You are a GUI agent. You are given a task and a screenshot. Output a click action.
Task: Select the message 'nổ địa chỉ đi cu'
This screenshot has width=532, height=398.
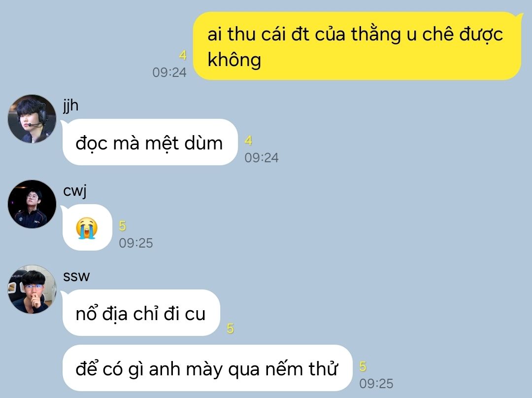pyautogui.click(x=141, y=313)
